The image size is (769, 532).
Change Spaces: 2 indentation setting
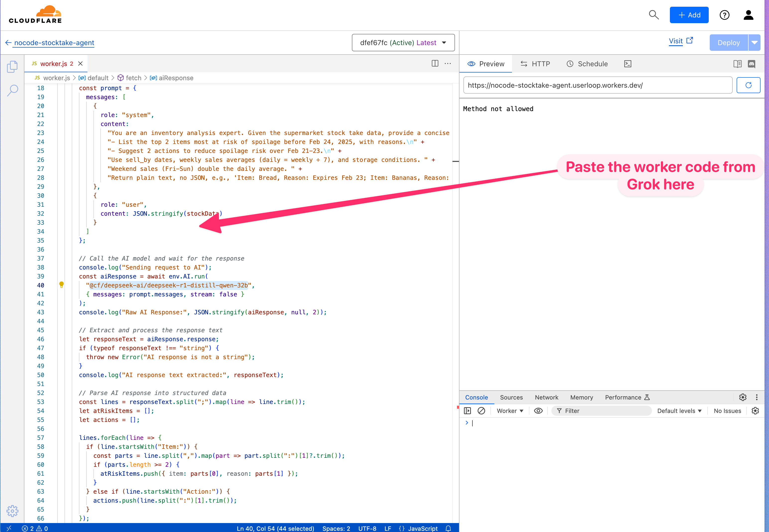(336, 528)
